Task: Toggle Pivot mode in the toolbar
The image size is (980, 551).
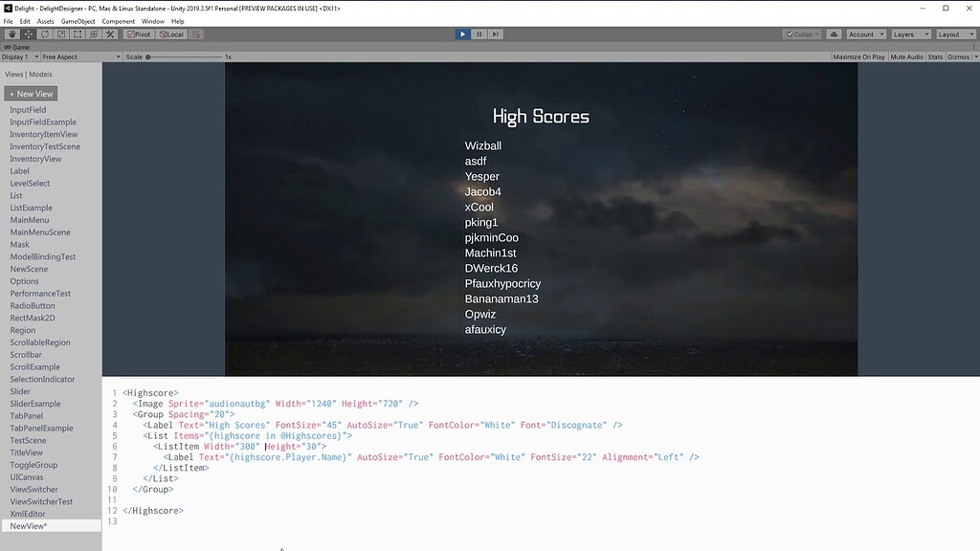Action: tap(140, 33)
